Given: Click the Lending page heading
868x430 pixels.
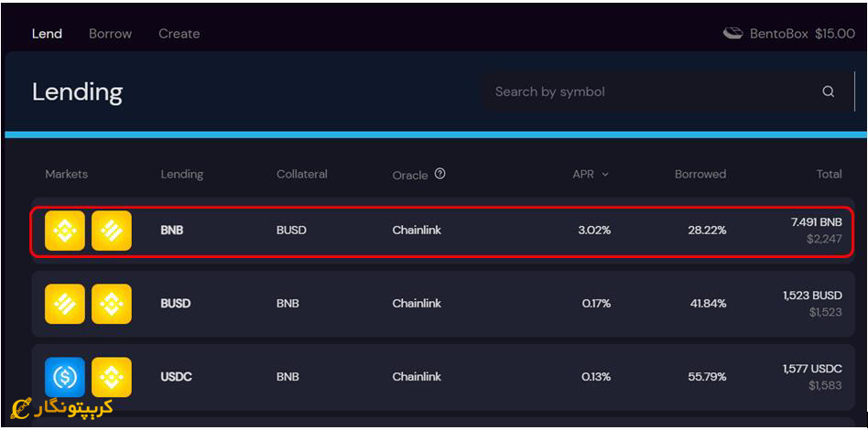Looking at the screenshot, I should [78, 92].
